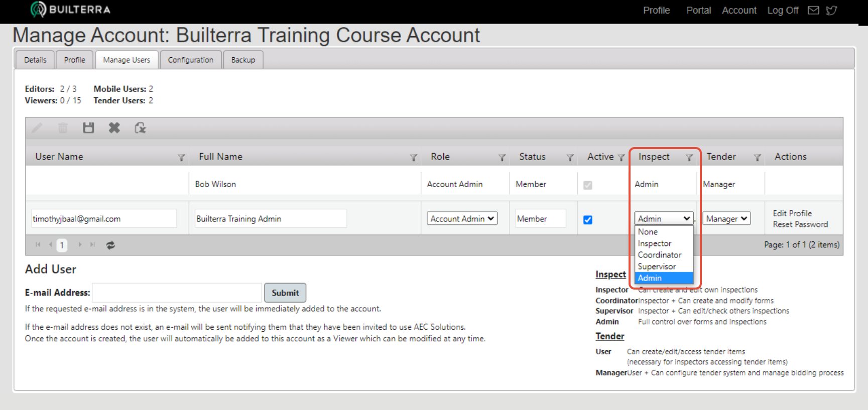Toggle Active checkbox for timothyjbaal row
Image resolution: width=868 pixels, height=410 pixels.
(588, 220)
